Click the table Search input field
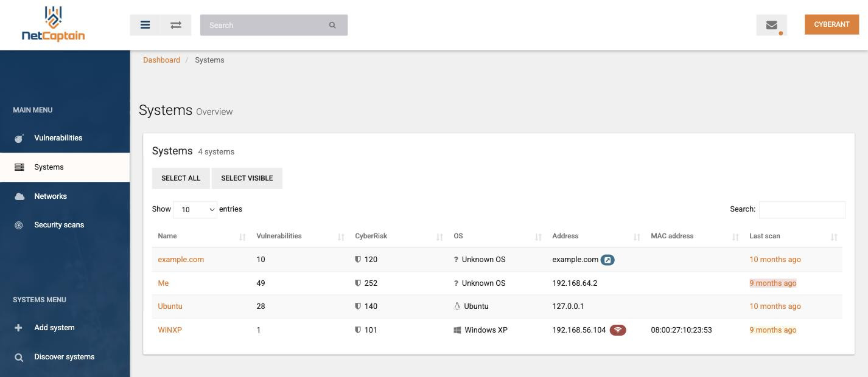This screenshot has height=377, width=868. coord(802,210)
